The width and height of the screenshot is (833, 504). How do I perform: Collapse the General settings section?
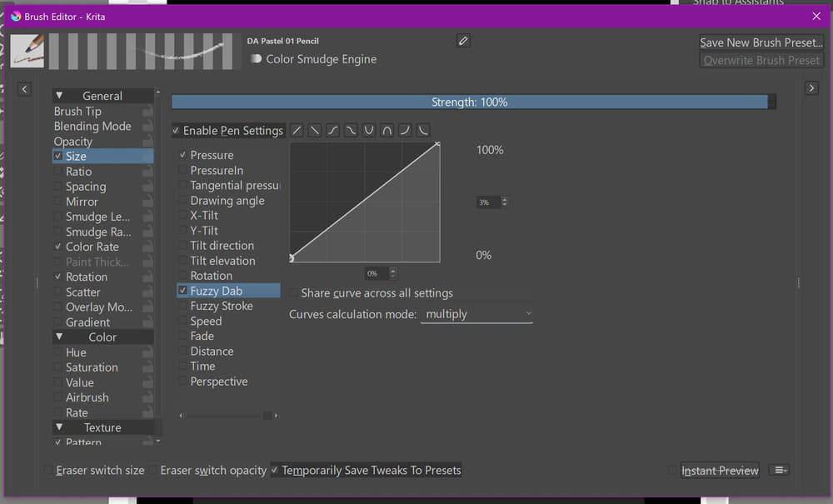[x=59, y=96]
